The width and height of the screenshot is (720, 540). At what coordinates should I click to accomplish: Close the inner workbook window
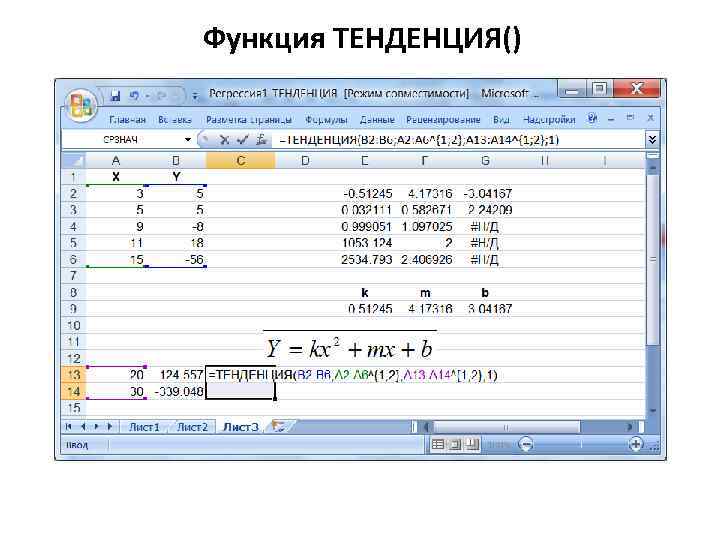click(x=651, y=118)
